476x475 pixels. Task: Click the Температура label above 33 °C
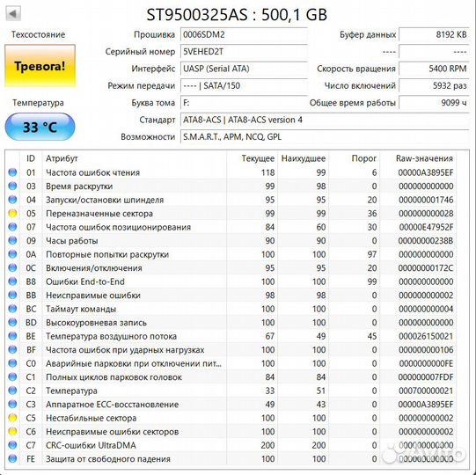(38, 103)
